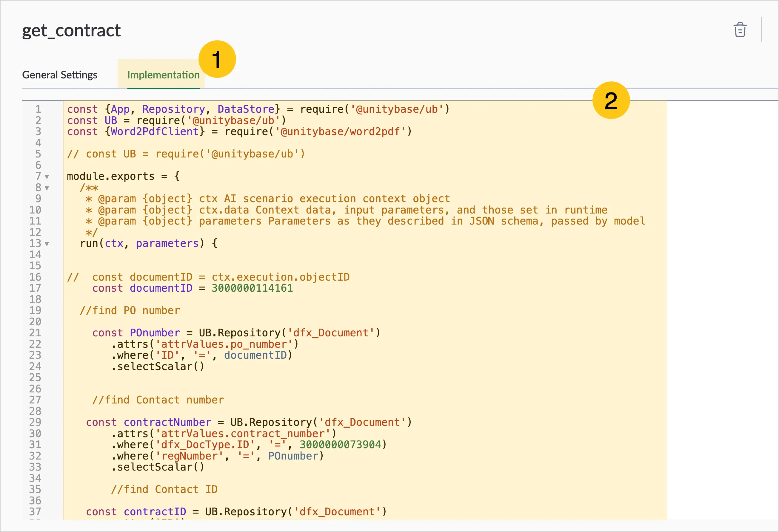The width and height of the screenshot is (779, 532).
Task: Click the '//find PO number' comment
Action: (130, 311)
